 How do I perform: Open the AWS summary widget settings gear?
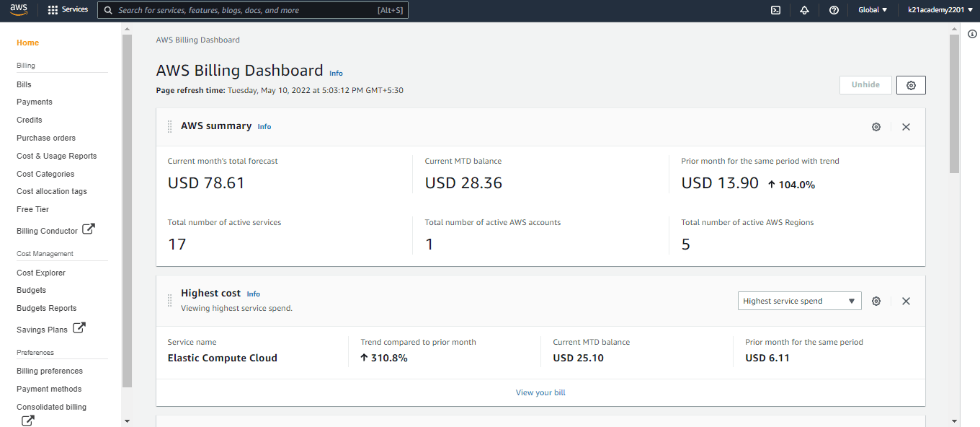876,126
